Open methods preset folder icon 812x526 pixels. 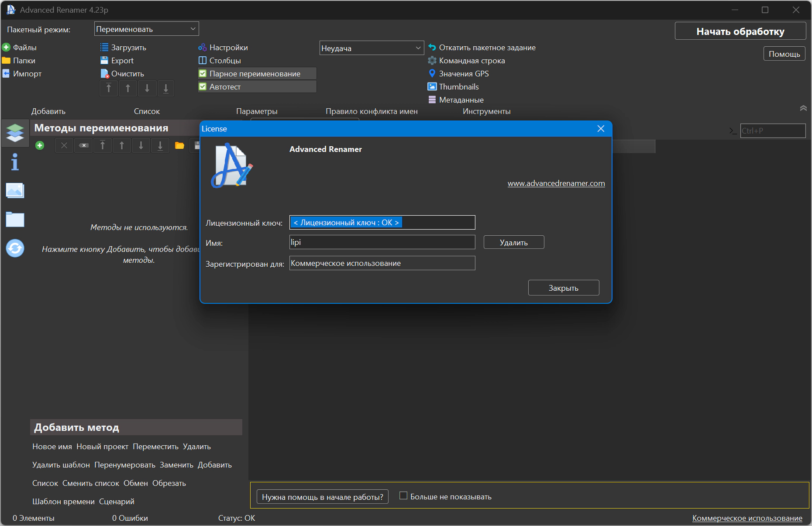(x=179, y=145)
